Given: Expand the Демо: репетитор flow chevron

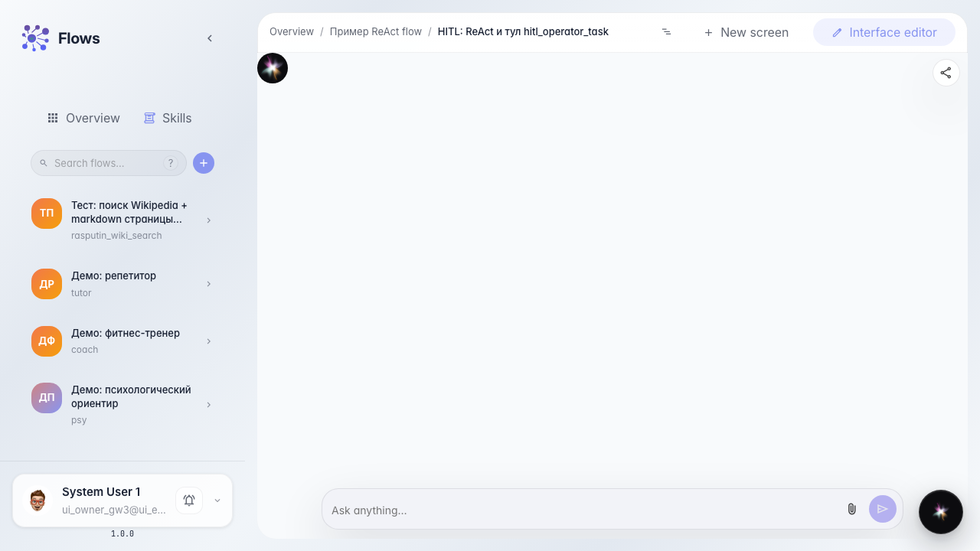Looking at the screenshot, I should pyautogui.click(x=209, y=284).
